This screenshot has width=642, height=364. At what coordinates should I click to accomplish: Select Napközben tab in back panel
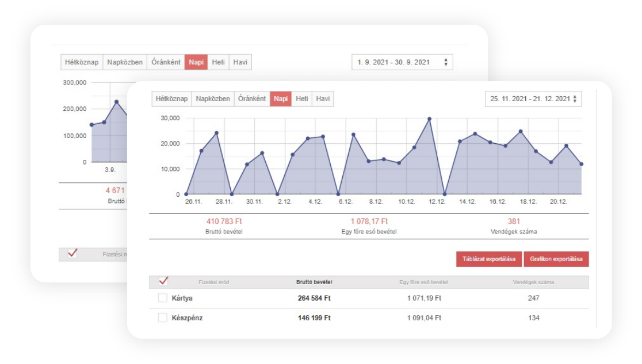(x=125, y=62)
